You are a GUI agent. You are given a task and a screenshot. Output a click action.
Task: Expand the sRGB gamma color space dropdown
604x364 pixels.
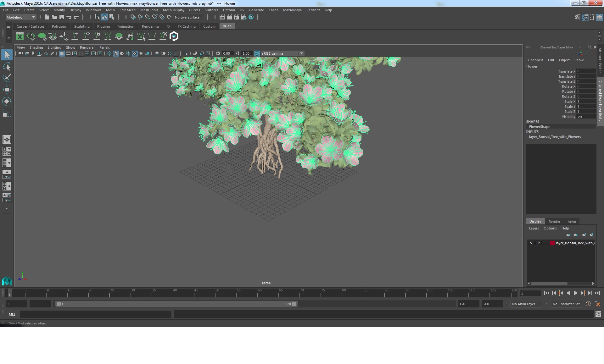pos(301,53)
